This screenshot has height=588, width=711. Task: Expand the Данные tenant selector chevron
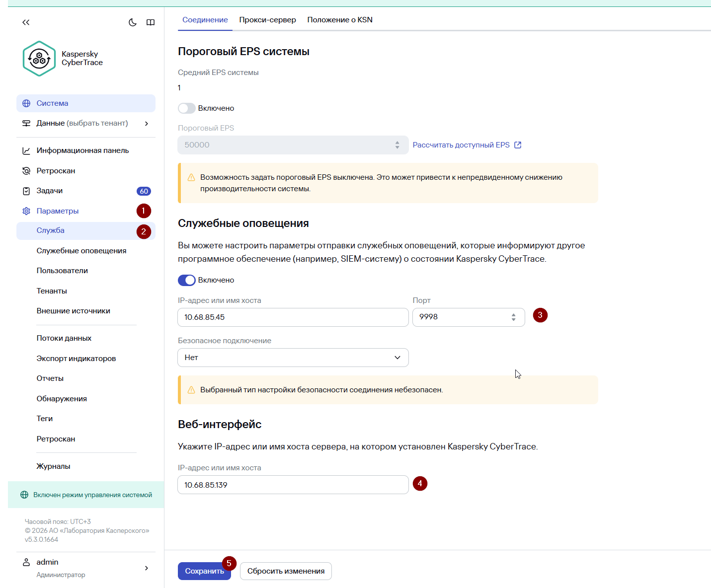point(147,123)
